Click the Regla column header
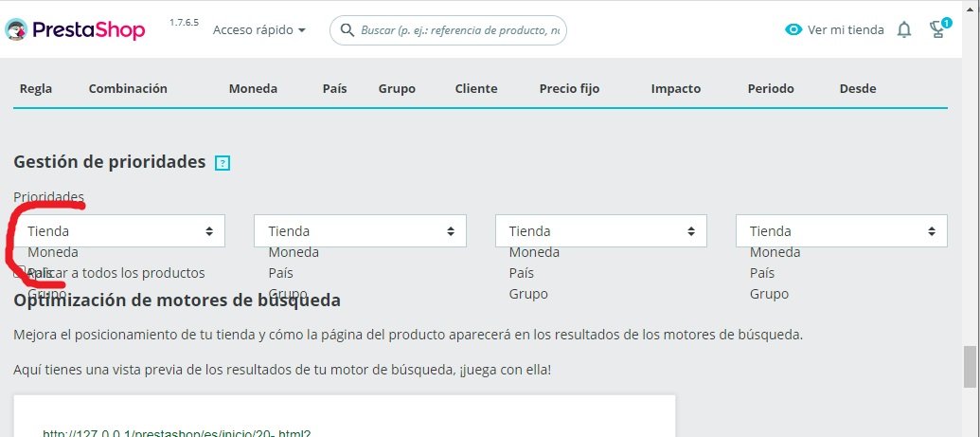 pos(36,88)
